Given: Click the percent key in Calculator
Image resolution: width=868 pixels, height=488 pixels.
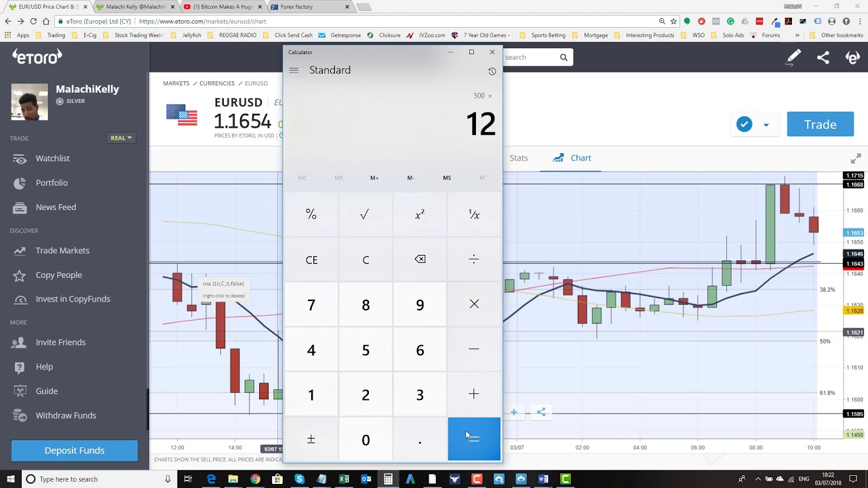Looking at the screenshot, I should [311, 214].
